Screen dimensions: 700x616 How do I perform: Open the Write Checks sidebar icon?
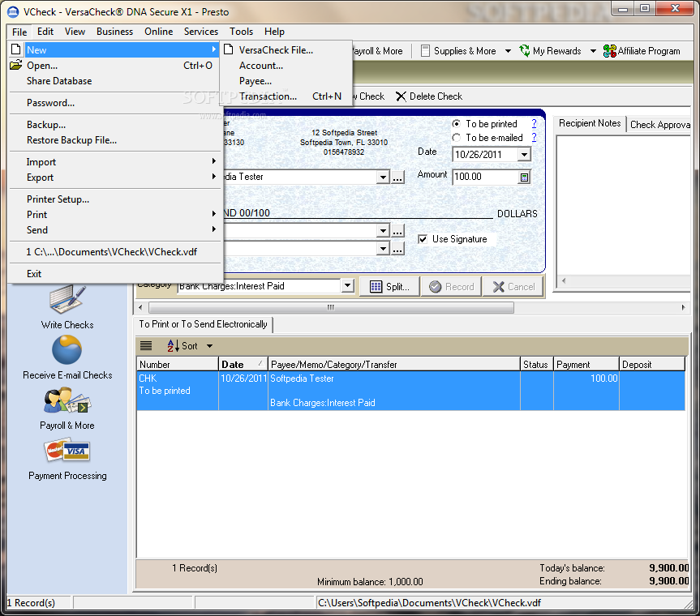(x=67, y=300)
